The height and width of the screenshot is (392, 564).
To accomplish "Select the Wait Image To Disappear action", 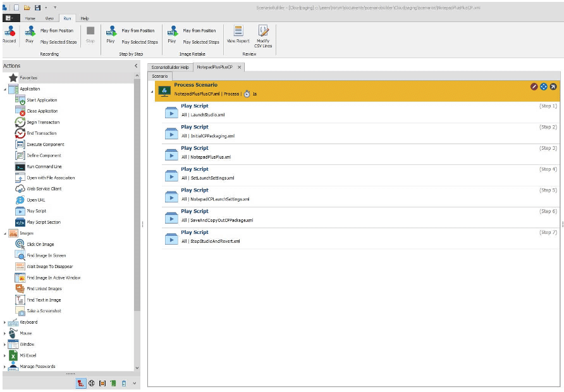I will pyautogui.click(x=44, y=266).
